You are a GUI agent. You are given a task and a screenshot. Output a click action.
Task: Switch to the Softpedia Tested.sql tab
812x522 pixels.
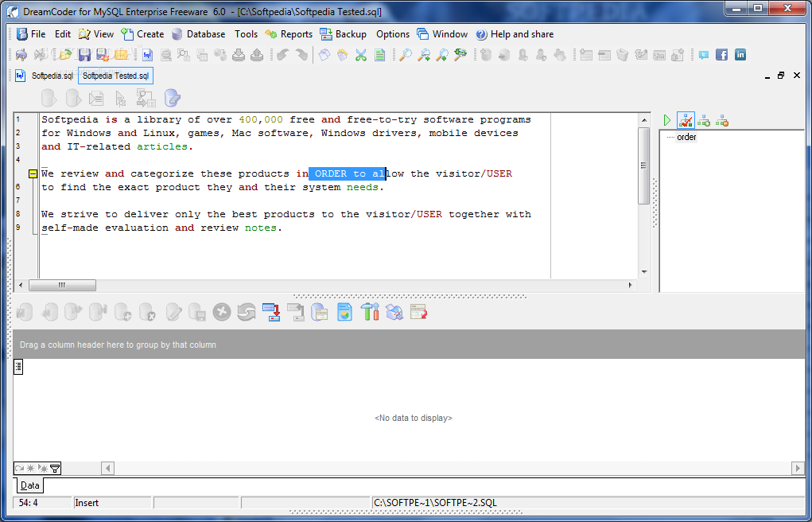coord(115,76)
